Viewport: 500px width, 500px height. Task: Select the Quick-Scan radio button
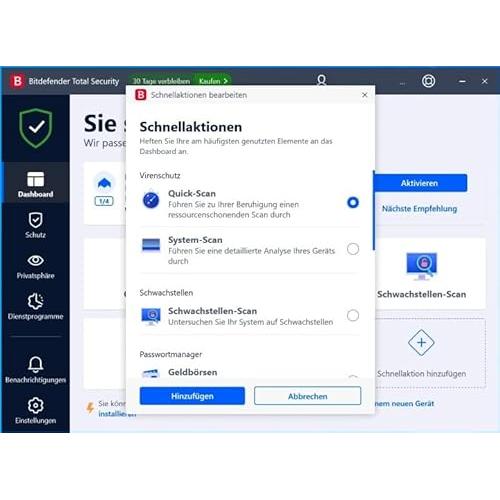click(x=353, y=202)
